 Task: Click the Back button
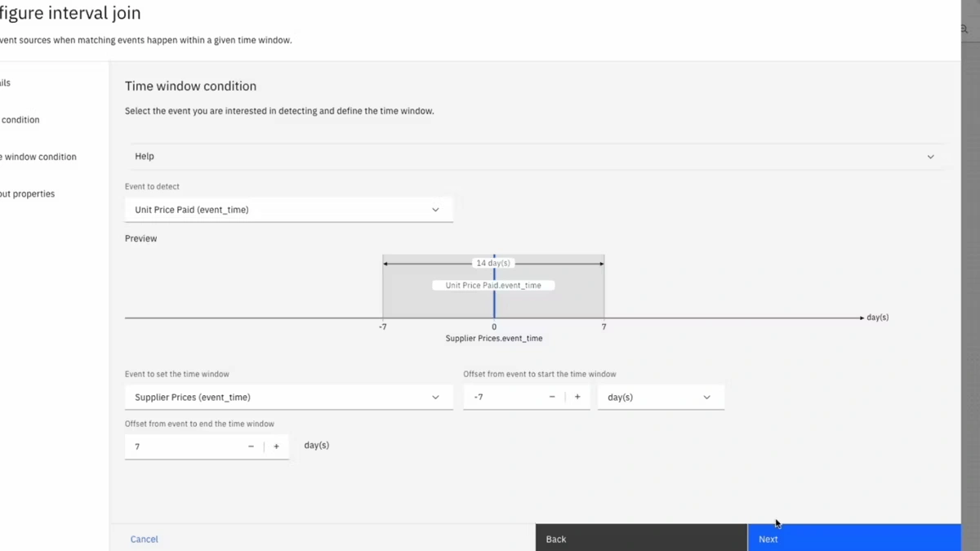[641, 539]
